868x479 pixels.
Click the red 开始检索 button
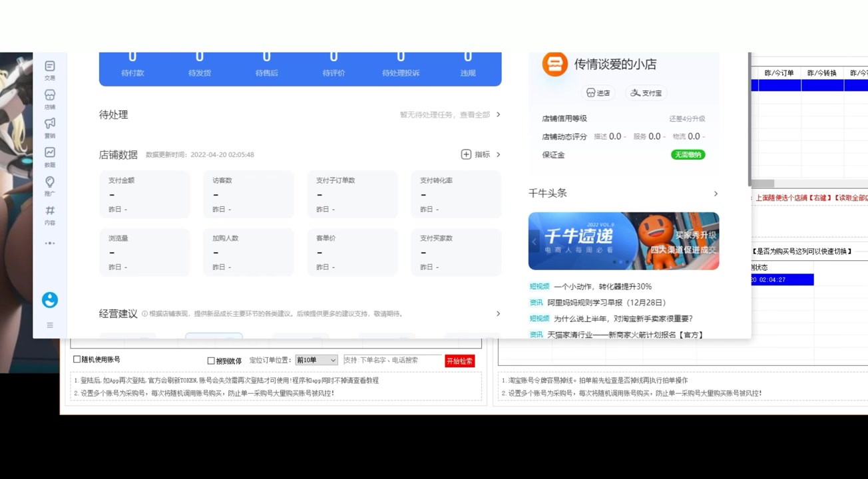pos(460,361)
